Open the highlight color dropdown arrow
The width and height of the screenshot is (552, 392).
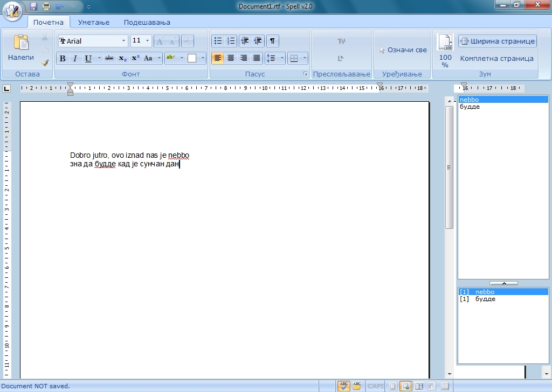click(182, 58)
